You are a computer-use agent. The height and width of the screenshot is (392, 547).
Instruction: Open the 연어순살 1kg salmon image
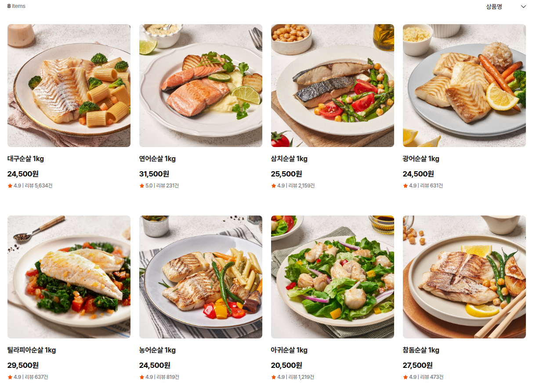[x=201, y=86]
